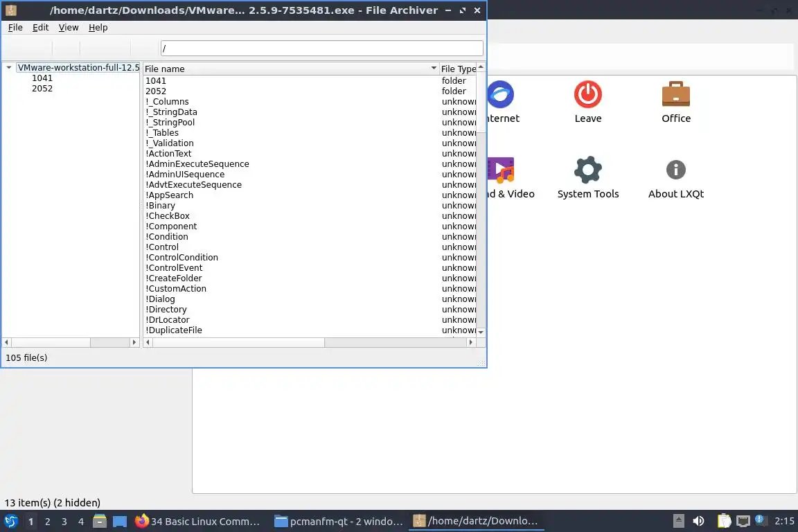Select folder 2052 in the left tree
798x532 pixels.
click(42, 88)
